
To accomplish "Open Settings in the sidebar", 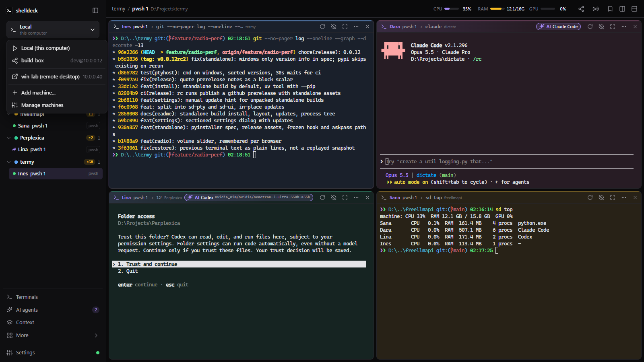I will coord(53,353).
